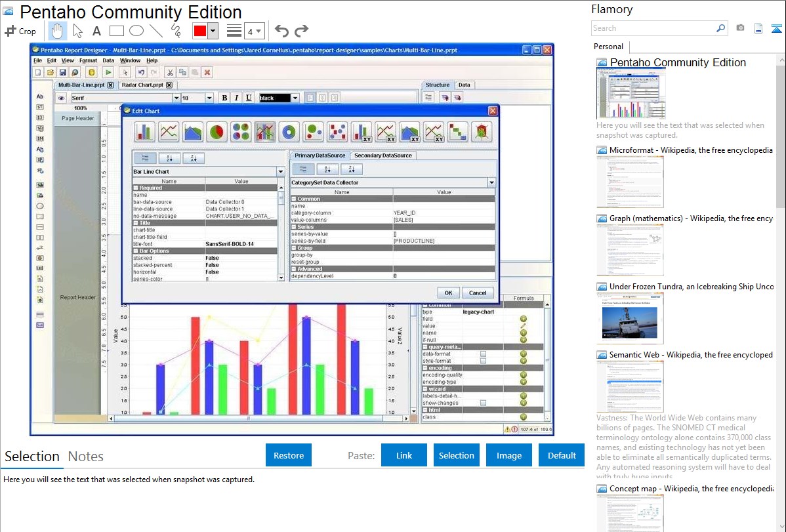Image resolution: width=786 pixels, height=532 pixels.
Task: Open the Bar Line Chart dropdown
Action: coord(281,171)
